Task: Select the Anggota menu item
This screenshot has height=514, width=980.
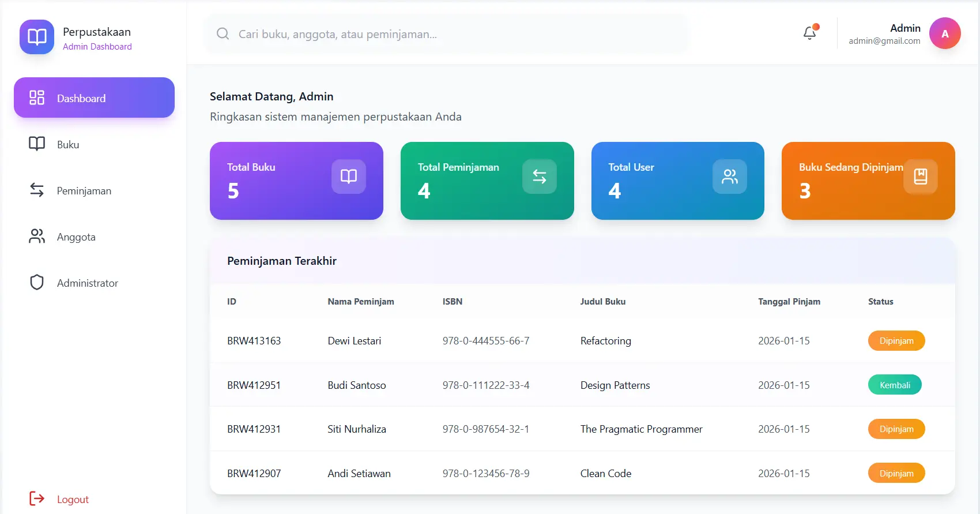Action: click(94, 236)
